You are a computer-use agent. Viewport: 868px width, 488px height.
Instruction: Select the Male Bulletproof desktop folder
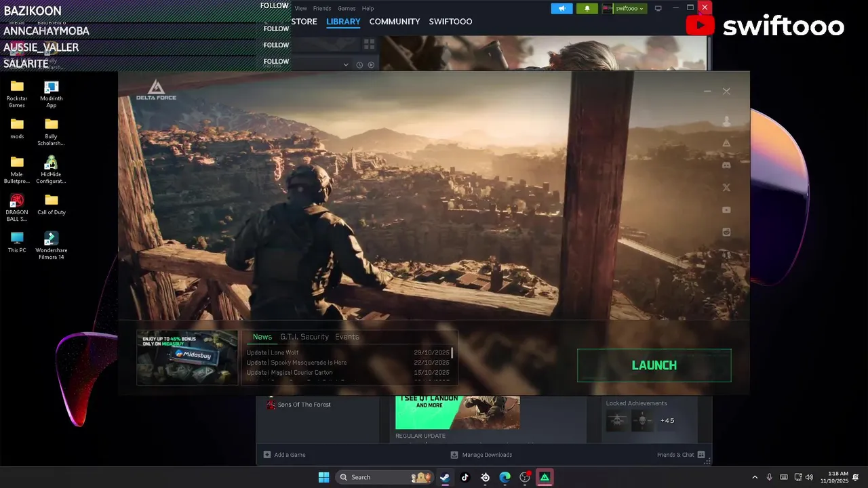[x=17, y=169]
